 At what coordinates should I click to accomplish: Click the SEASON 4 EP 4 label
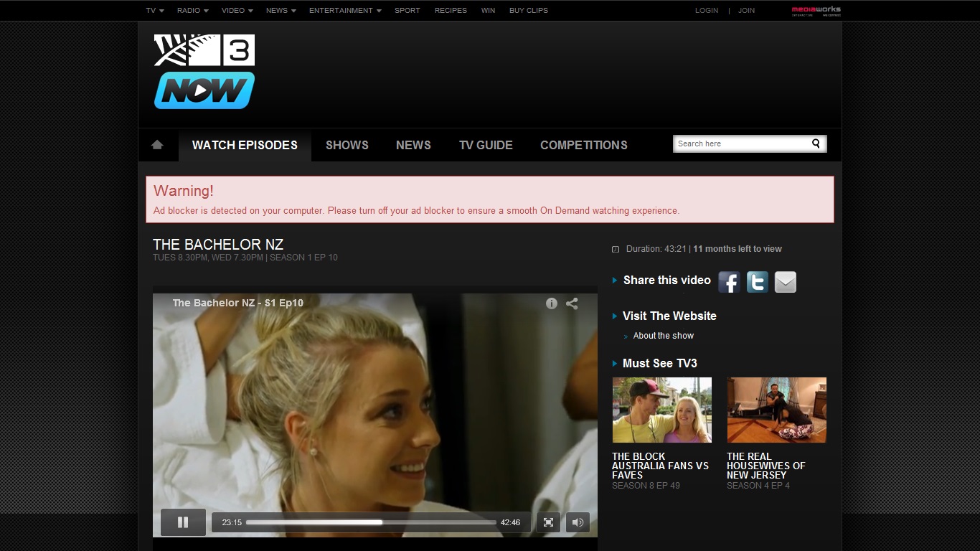pyautogui.click(x=758, y=486)
